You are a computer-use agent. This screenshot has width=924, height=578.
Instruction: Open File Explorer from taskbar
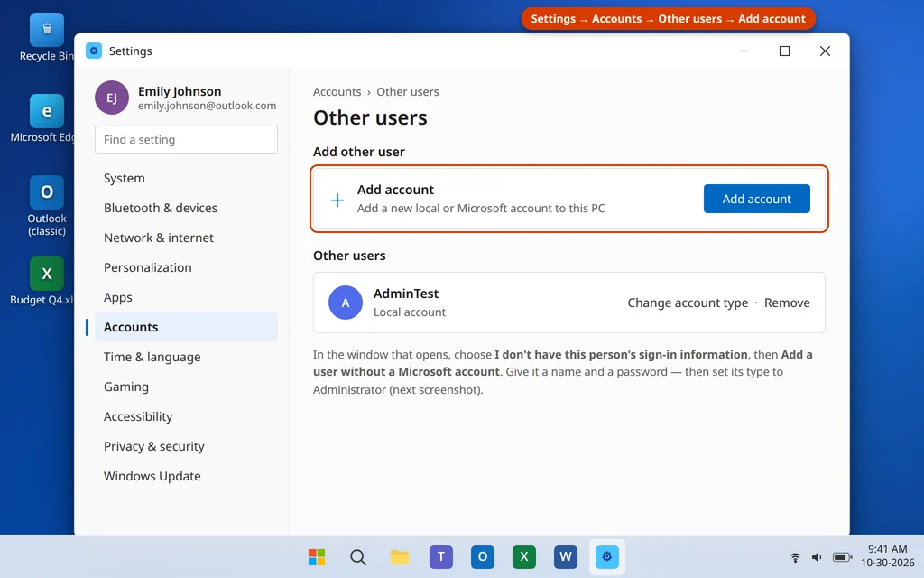pos(400,556)
